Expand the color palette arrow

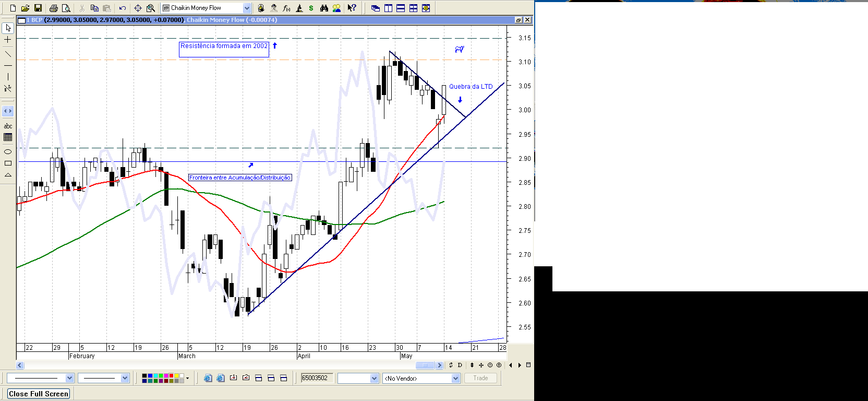[x=188, y=379]
